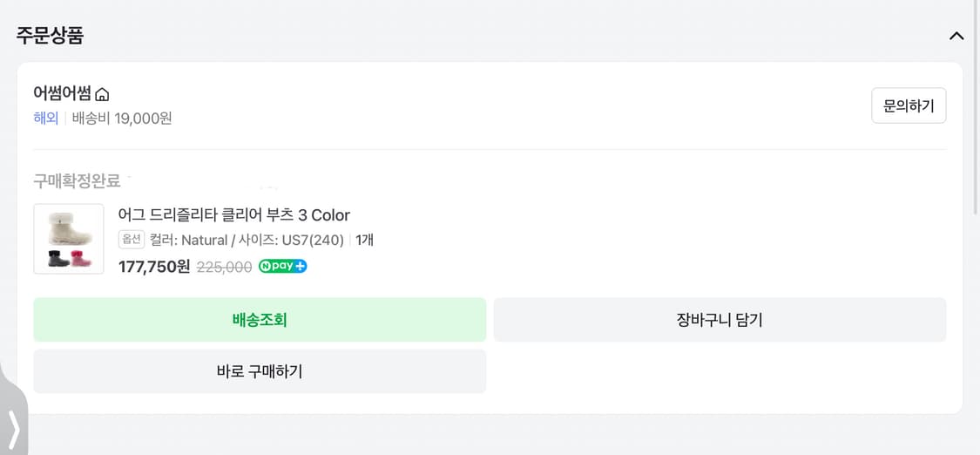This screenshot has width=980, height=455.
Task: Click the struck-through 225,000 original price
Action: point(224,268)
